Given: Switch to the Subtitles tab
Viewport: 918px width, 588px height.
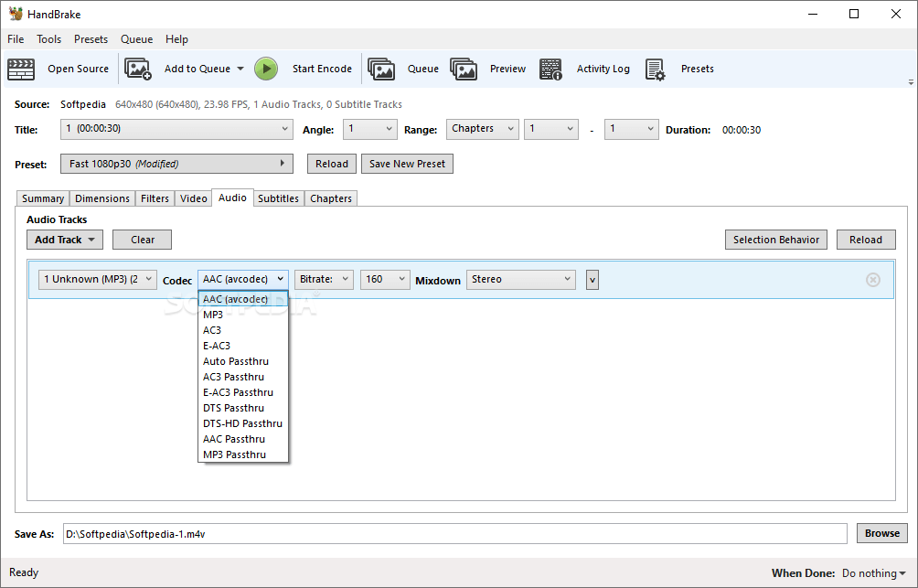Looking at the screenshot, I should 278,198.
